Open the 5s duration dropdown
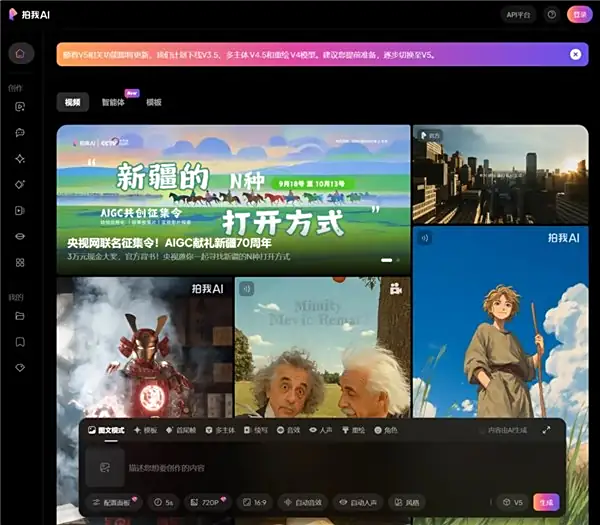 (164, 502)
